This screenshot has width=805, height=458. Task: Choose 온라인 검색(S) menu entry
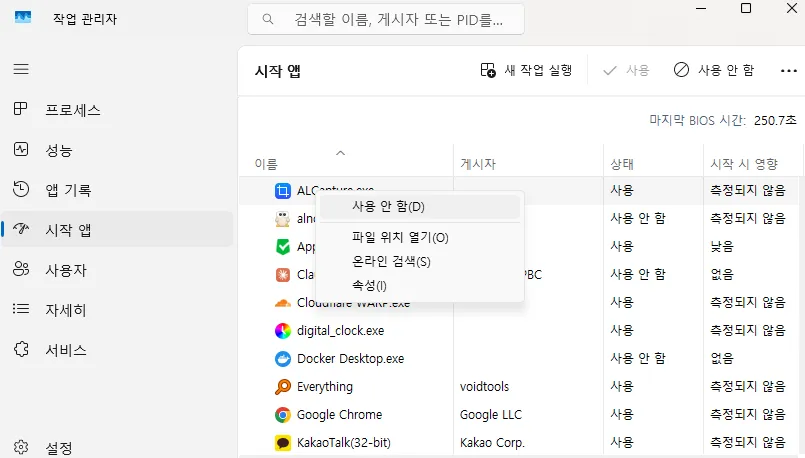click(x=419, y=262)
